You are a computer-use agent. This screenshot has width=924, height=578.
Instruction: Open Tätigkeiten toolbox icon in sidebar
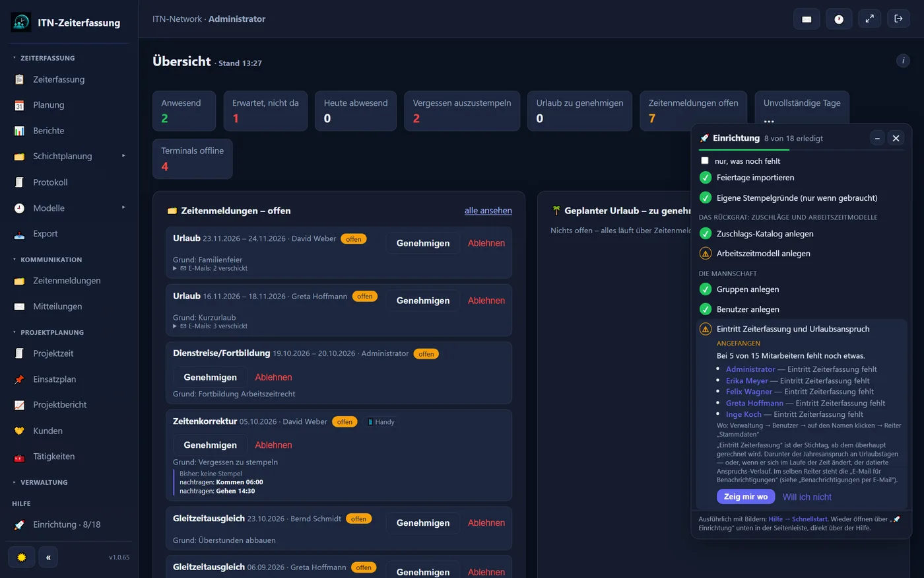click(19, 456)
